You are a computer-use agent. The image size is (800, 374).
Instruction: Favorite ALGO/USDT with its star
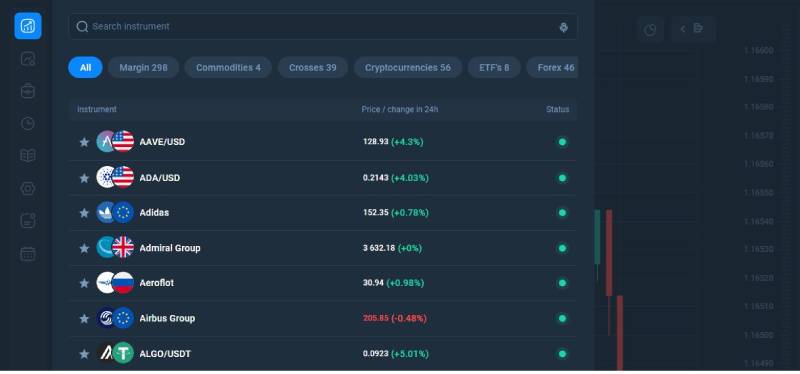pos(84,354)
